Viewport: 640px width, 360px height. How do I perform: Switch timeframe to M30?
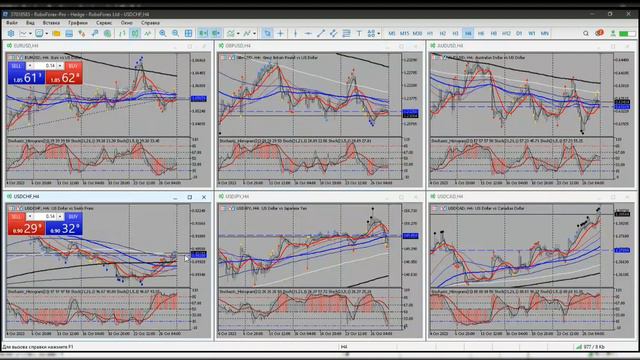(417, 33)
